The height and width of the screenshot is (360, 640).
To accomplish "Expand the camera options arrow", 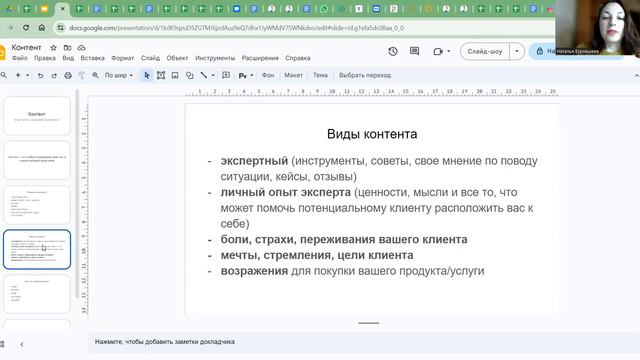I will click(x=449, y=51).
